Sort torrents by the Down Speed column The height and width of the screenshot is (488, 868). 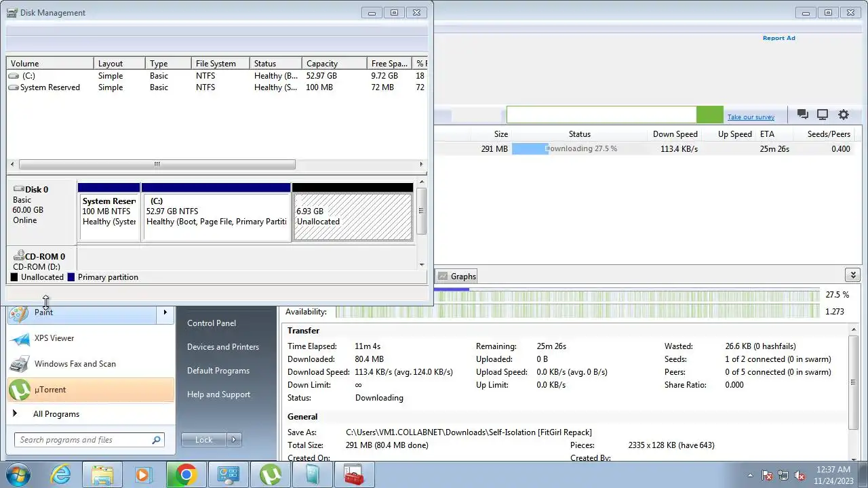[675, 134]
